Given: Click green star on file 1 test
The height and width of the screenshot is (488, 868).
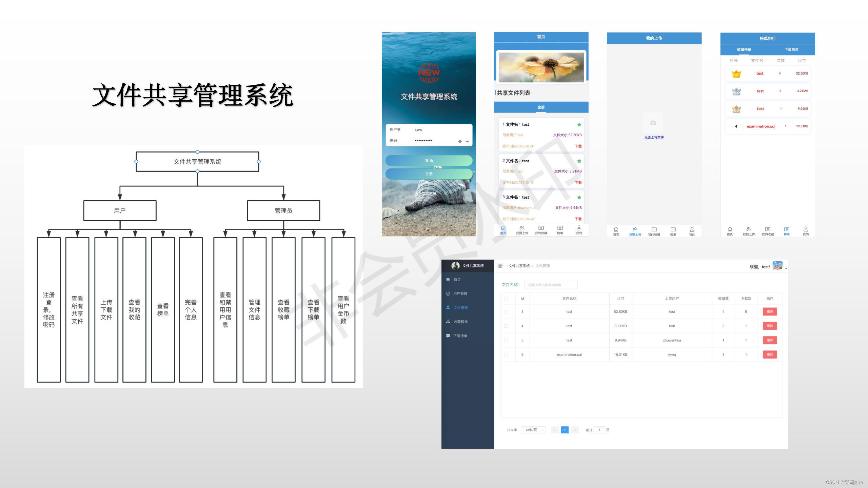Looking at the screenshot, I should coord(579,124).
